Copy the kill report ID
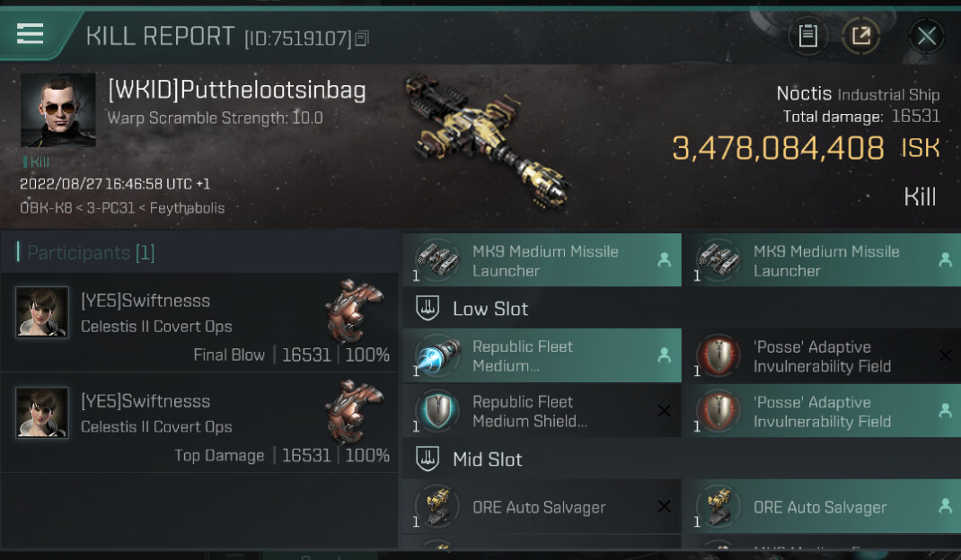The height and width of the screenshot is (560, 961). pos(362,39)
